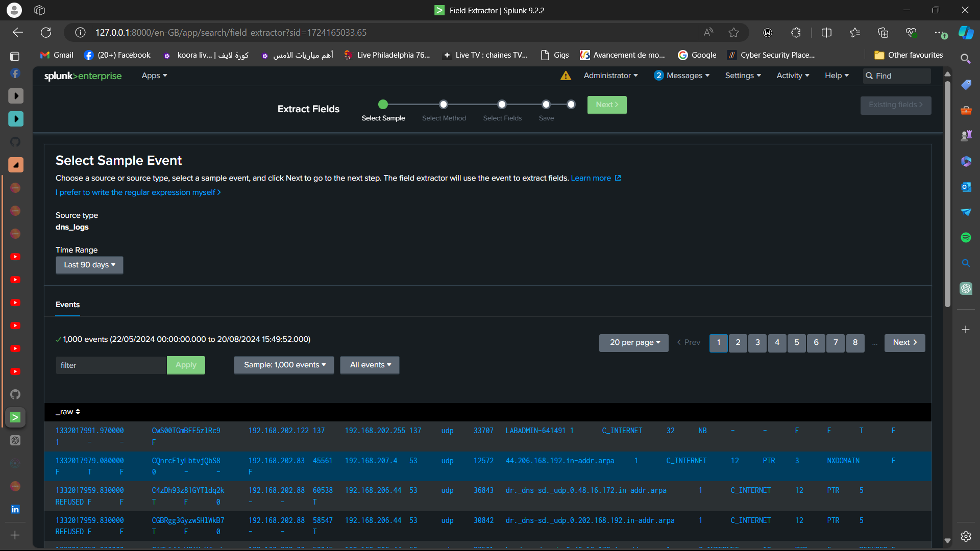
Task: Open Telegram icon in right sidebar
Action: pos(966,212)
